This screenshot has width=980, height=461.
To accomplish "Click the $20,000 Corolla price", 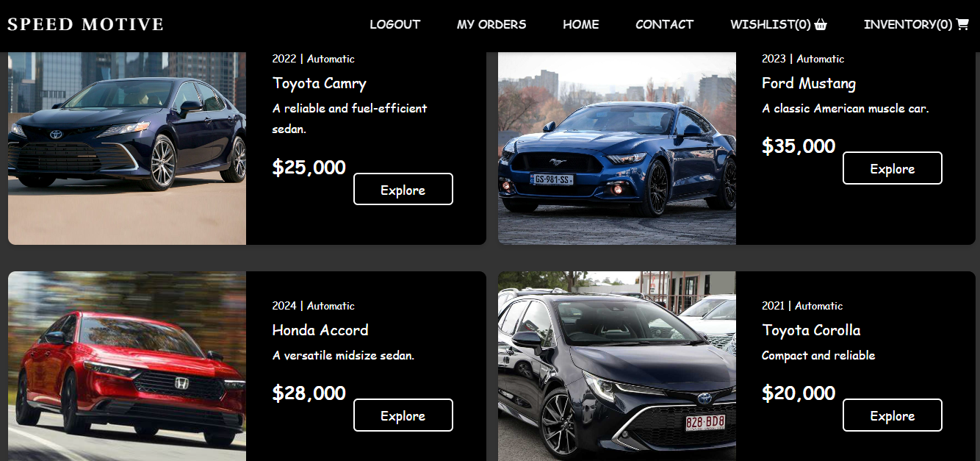I will pyautogui.click(x=799, y=393).
